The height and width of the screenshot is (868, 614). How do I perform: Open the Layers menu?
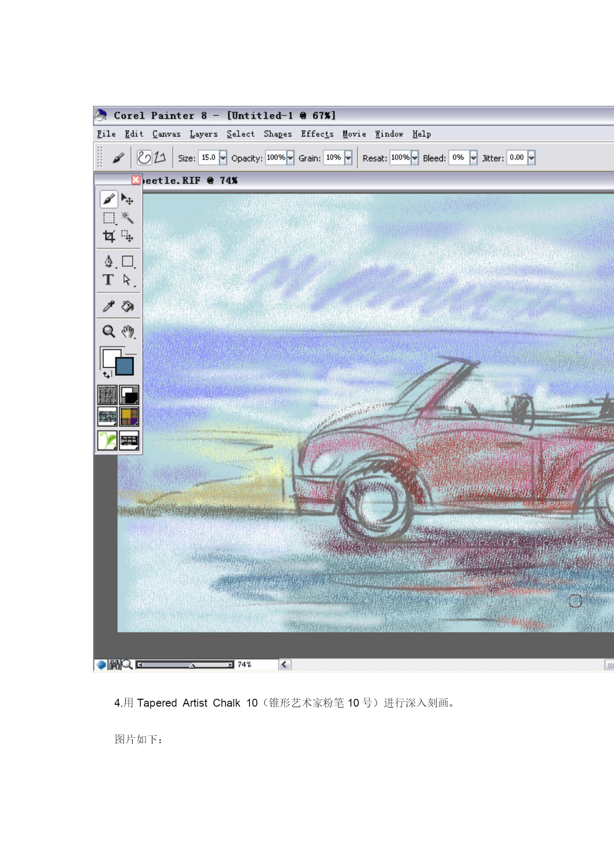point(203,134)
